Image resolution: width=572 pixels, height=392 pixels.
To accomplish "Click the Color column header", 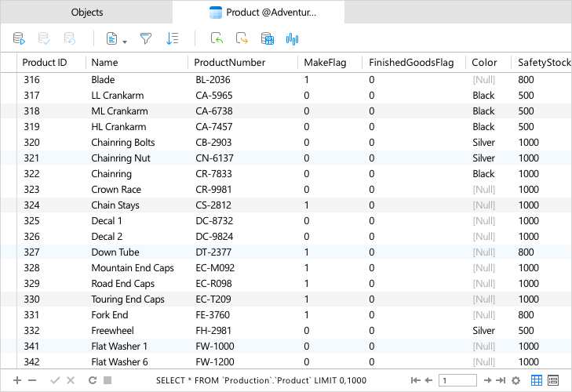I will coord(489,63).
